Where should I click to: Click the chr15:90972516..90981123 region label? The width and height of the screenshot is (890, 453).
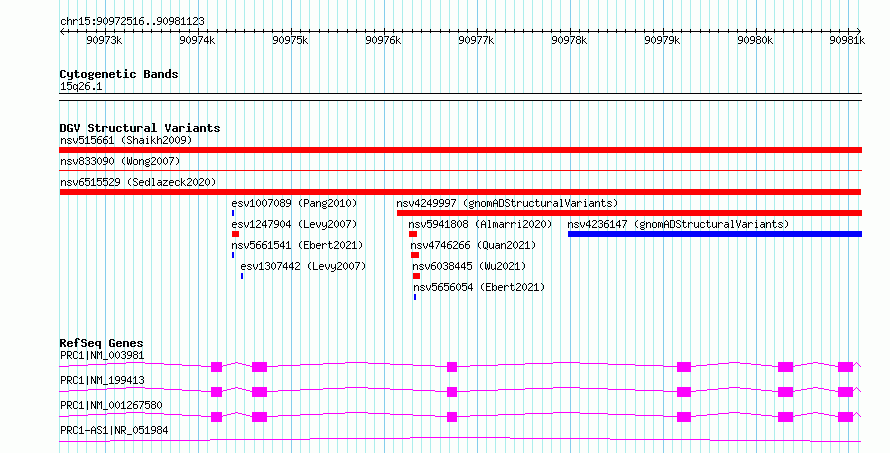[132, 22]
